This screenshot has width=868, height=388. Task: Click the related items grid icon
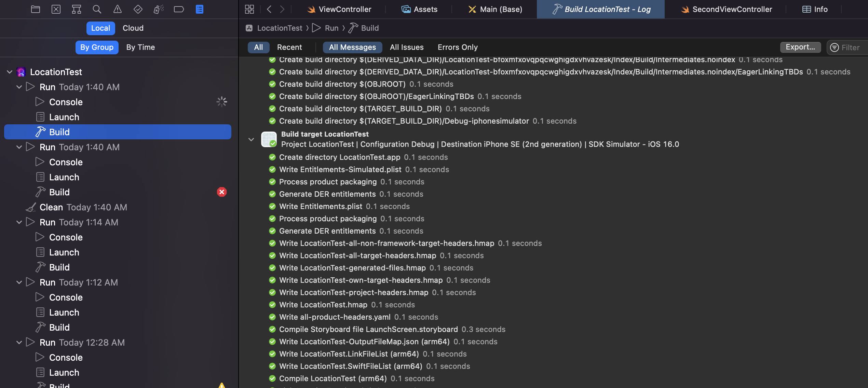click(249, 9)
